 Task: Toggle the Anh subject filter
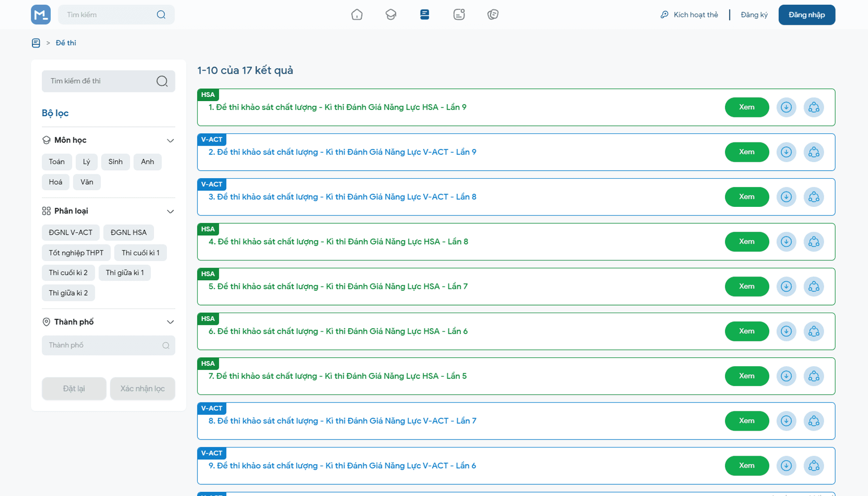pos(147,162)
